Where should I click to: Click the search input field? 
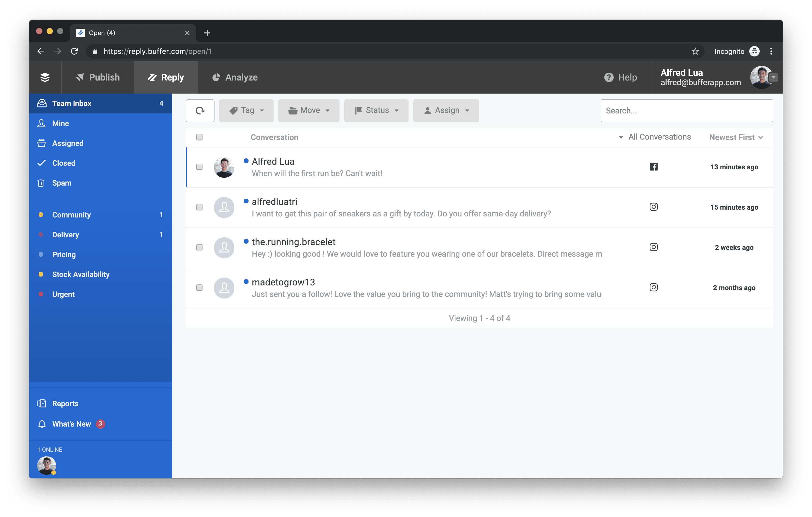(x=688, y=110)
